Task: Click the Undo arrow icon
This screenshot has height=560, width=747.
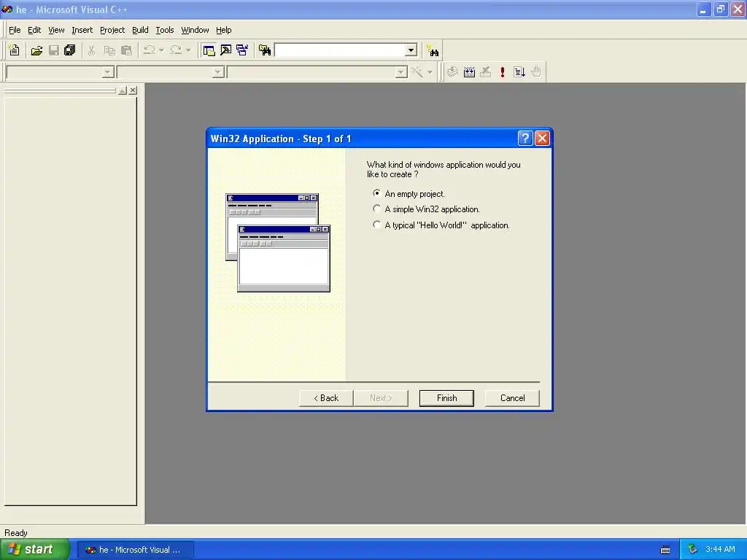Action: click(149, 50)
